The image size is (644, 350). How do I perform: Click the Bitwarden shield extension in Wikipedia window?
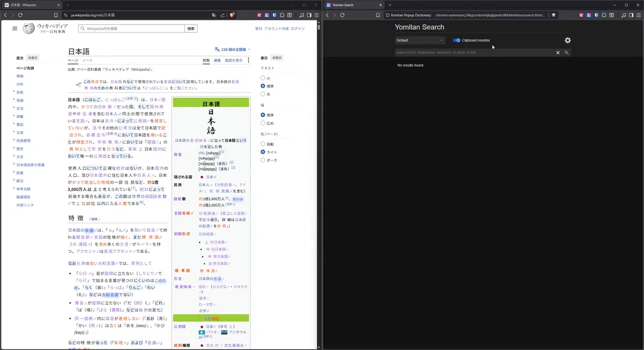(274, 15)
